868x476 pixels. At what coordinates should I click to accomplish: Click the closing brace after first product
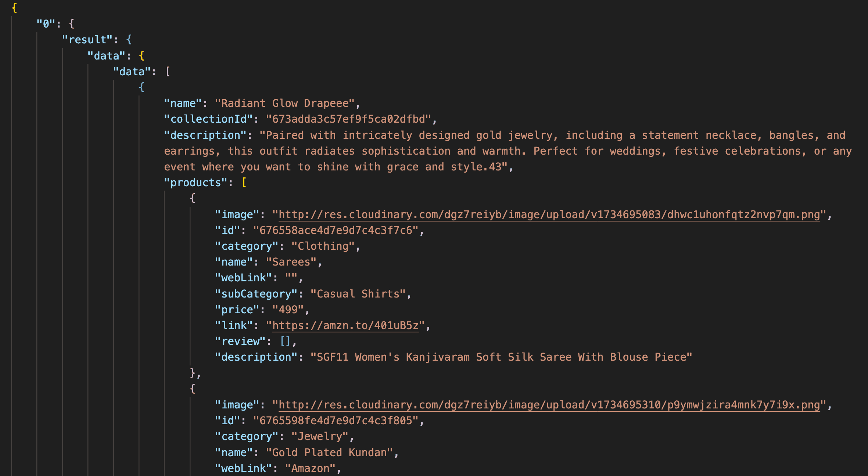click(x=193, y=373)
